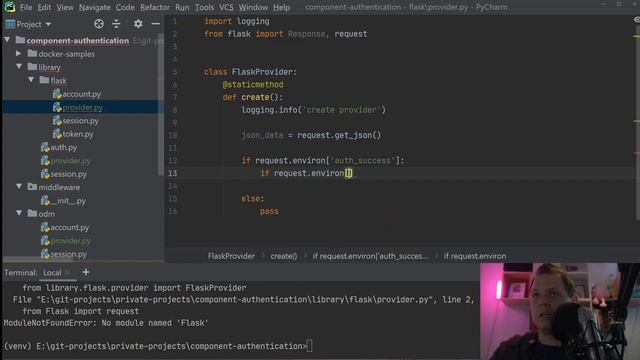
Task: Open the Edit menu
Action: [x=44, y=7]
